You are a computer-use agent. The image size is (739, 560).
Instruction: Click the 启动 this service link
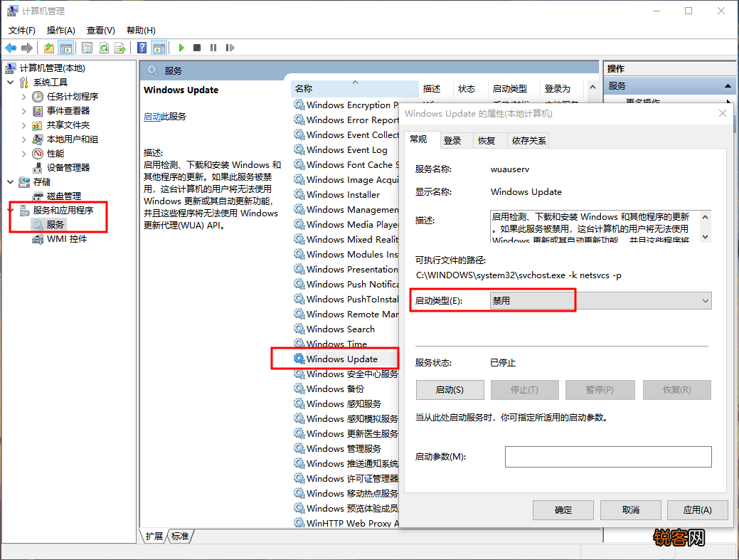pos(152,117)
